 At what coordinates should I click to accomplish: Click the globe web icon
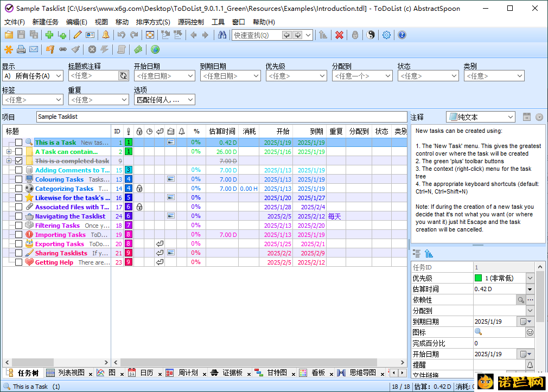[155, 50]
